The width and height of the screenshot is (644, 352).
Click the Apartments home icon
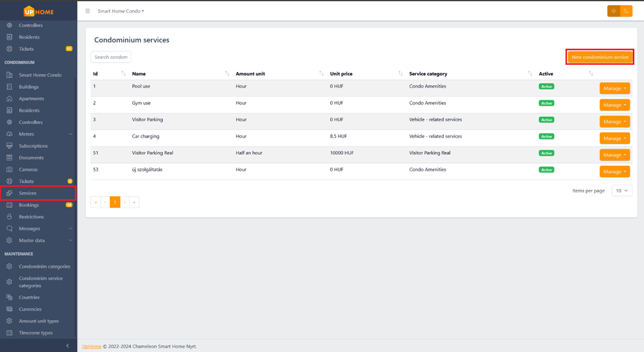[x=9, y=99]
